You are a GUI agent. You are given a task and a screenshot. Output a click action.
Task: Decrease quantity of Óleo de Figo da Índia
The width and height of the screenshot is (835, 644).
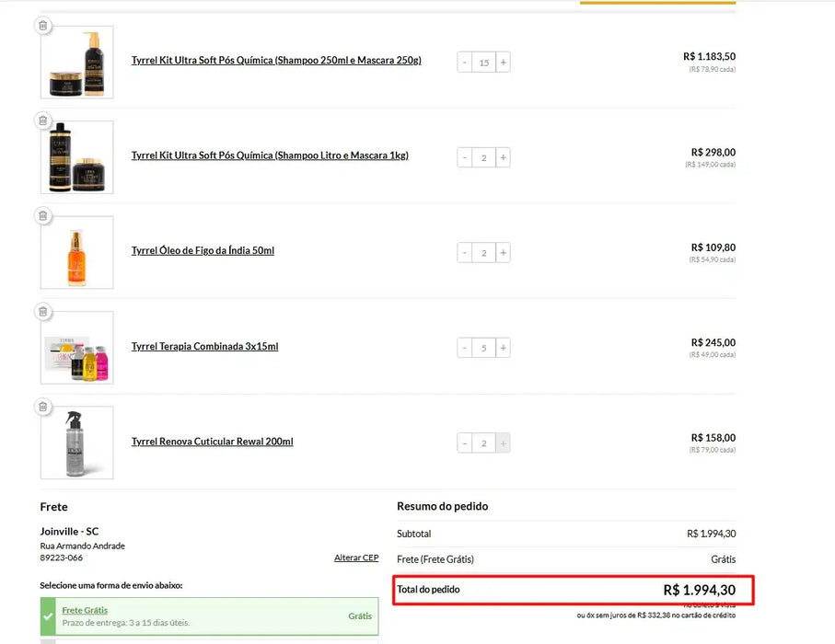465,253
